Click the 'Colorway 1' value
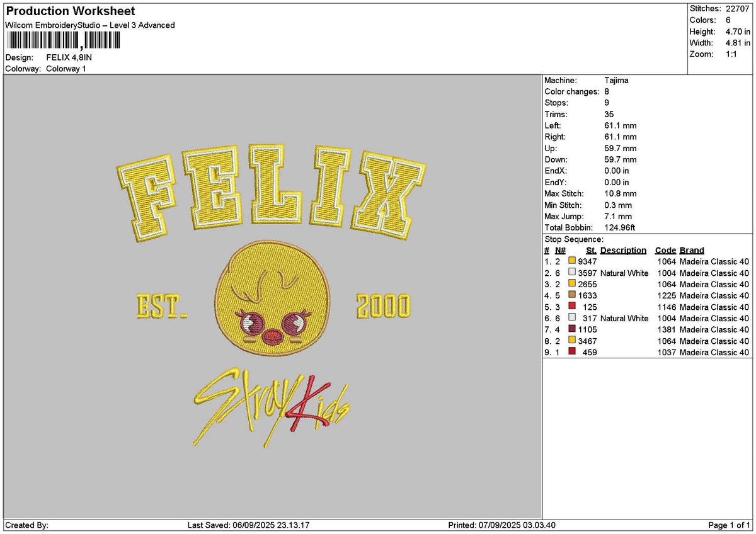Image resolution: width=756 pixels, height=534 pixels. (66, 69)
